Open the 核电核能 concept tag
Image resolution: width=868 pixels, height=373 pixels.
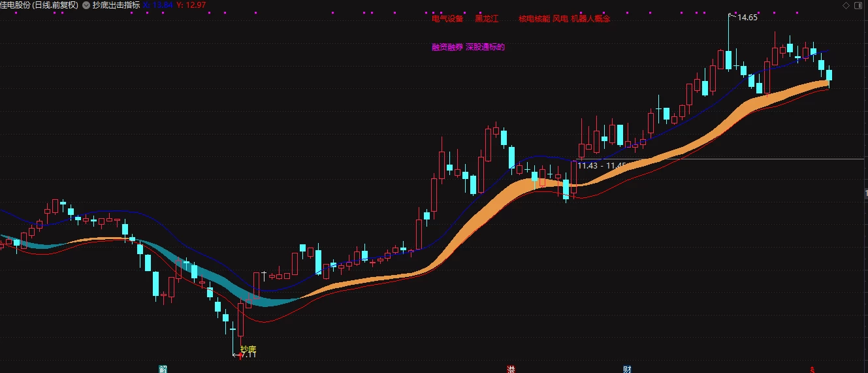coord(534,19)
